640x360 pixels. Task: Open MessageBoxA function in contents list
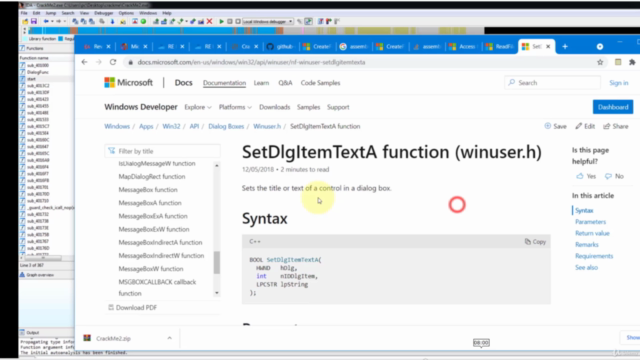coord(150,203)
